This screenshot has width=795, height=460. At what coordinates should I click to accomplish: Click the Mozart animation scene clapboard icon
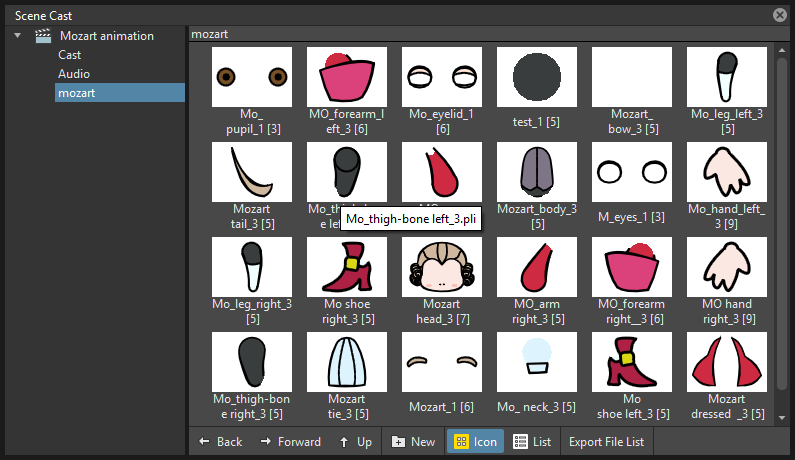pos(43,36)
